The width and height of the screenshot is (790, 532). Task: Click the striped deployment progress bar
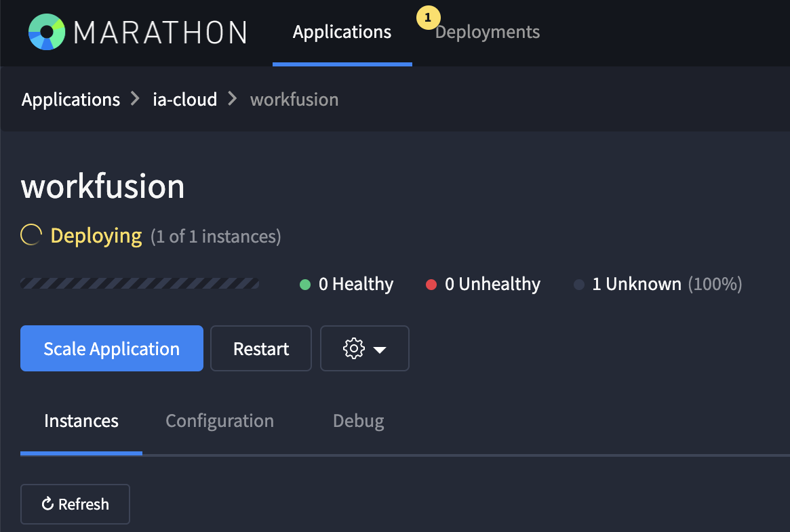(x=140, y=283)
